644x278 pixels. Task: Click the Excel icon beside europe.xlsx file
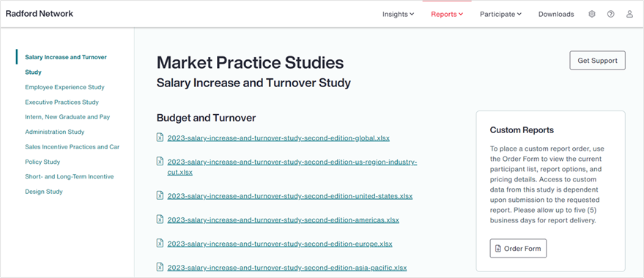tap(160, 244)
